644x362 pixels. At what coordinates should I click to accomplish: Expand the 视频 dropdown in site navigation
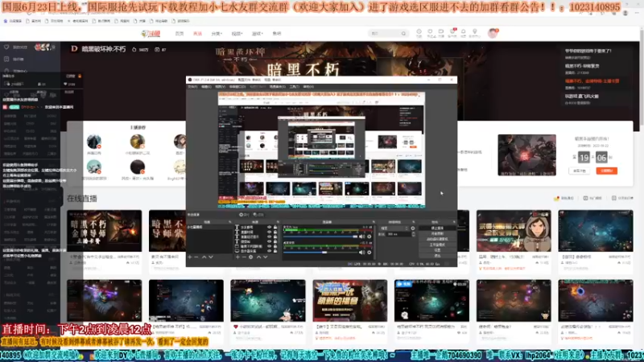(237, 34)
